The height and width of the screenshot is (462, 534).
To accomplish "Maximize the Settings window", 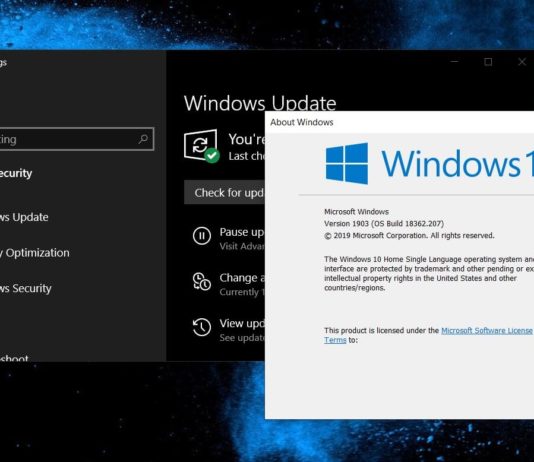I will tap(488, 62).
